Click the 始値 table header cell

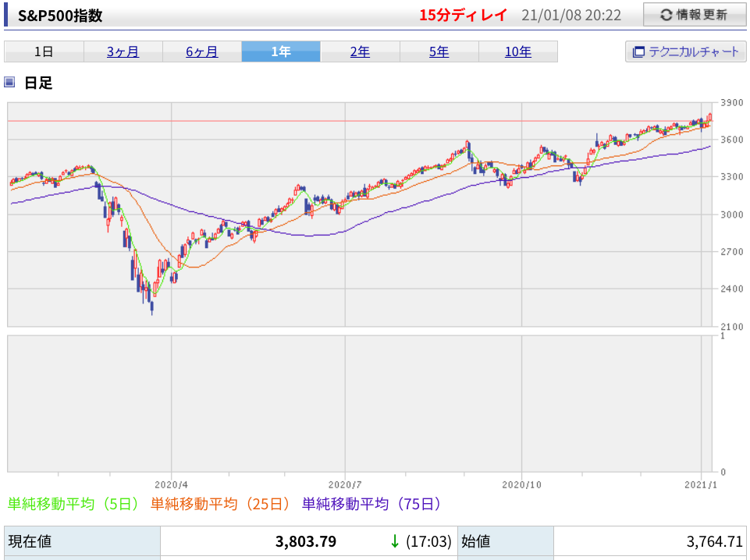tap(506, 541)
